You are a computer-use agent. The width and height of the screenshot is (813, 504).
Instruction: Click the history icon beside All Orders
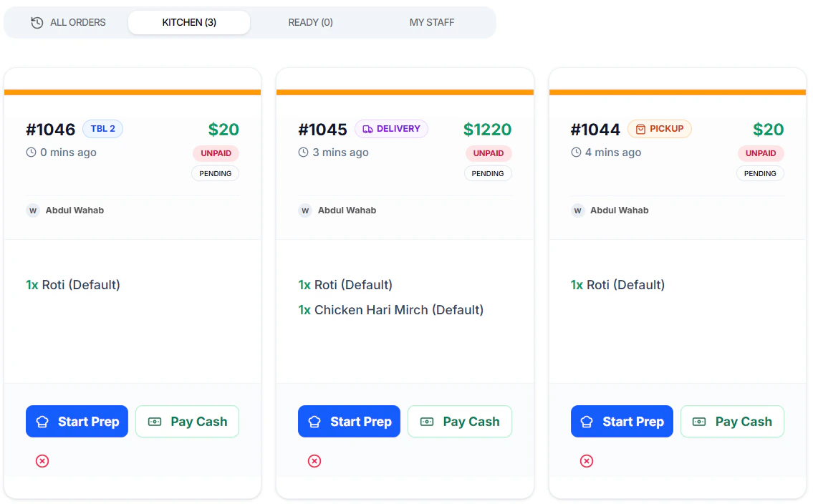(x=37, y=23)
